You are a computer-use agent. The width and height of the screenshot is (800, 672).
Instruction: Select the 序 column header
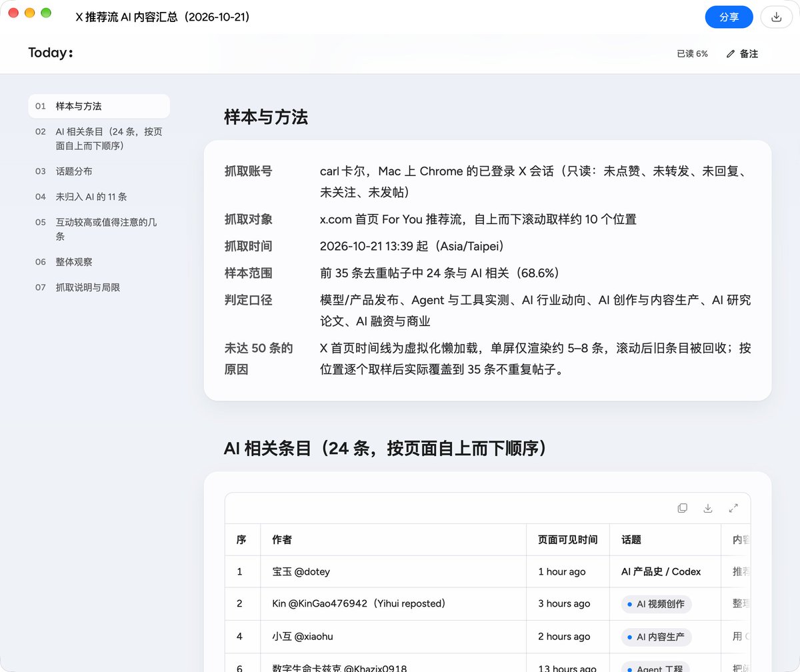coord(241,540)
